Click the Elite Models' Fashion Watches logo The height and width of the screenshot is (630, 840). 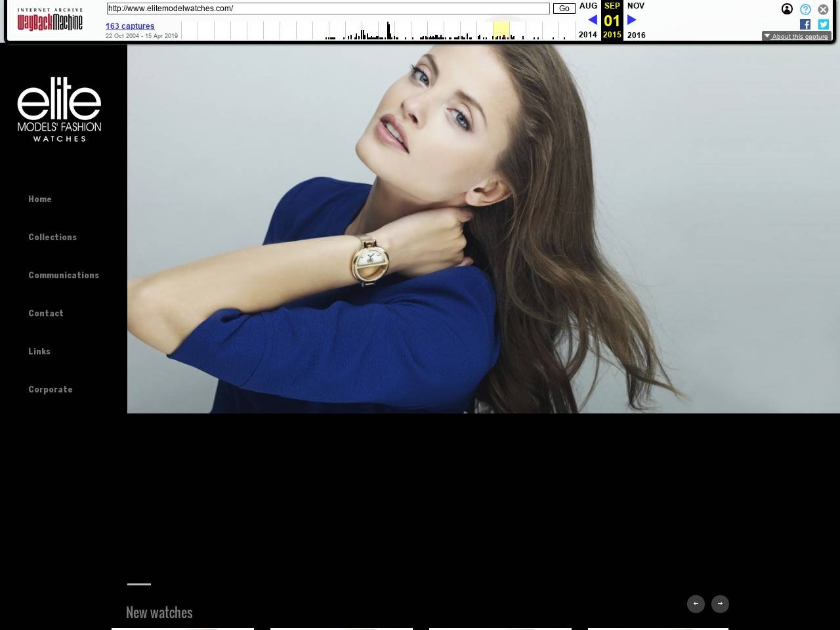click(x=59, y=110)
